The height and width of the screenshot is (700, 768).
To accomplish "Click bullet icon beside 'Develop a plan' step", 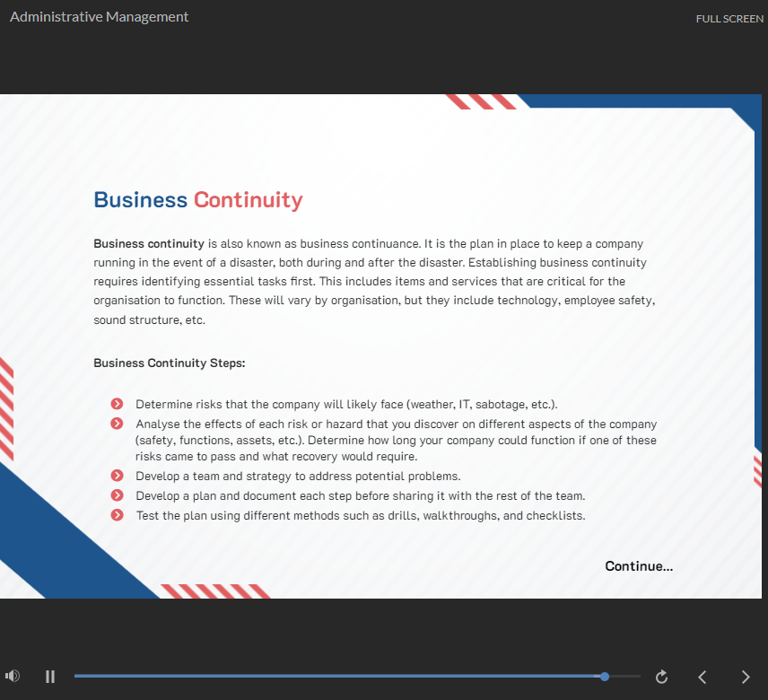I will pos(117,495).
